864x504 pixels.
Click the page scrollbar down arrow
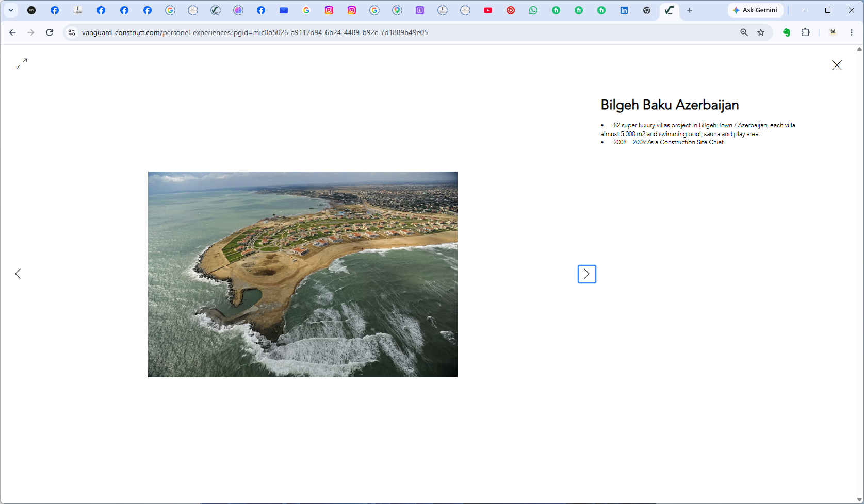click(x=859, y=500)
